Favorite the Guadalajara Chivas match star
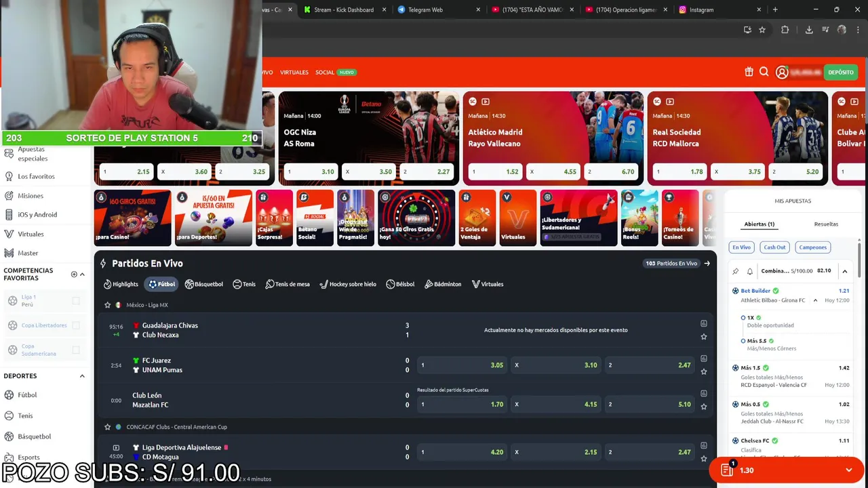Screen dimensions: 868x488 pyautogui.click(x=704, y=336)
